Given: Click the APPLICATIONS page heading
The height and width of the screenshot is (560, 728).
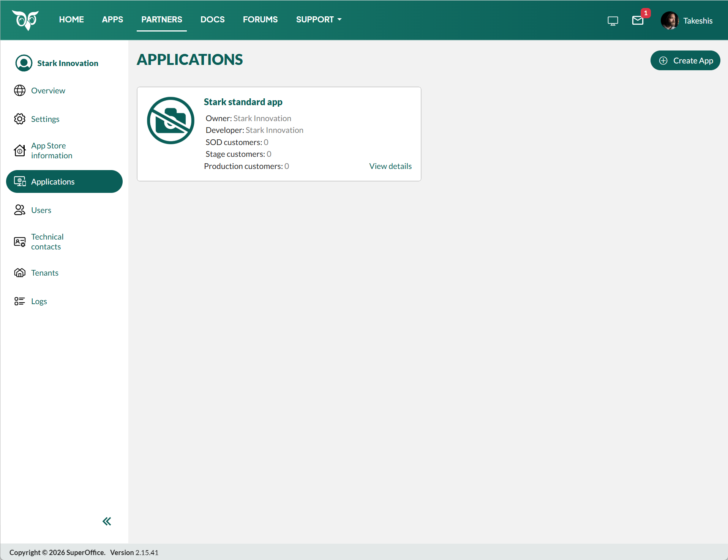Looking at the screenshot, I should [x=190, y=60].
